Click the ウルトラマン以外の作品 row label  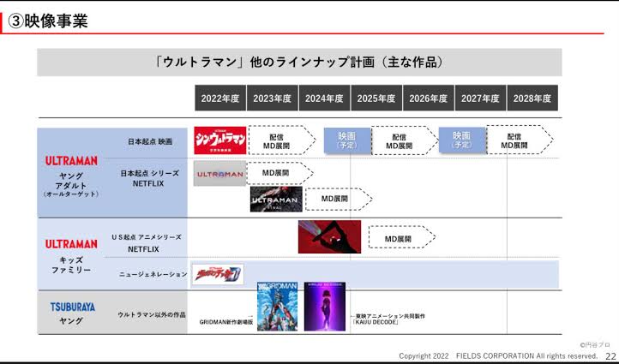click(149, 315)
